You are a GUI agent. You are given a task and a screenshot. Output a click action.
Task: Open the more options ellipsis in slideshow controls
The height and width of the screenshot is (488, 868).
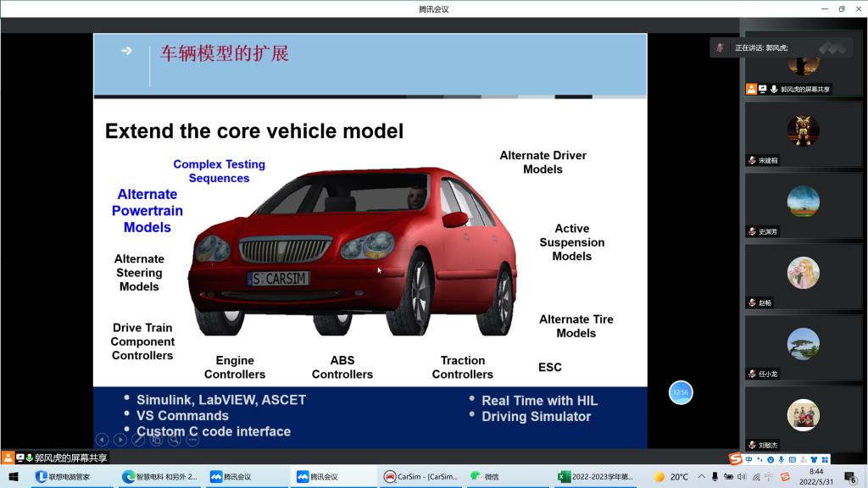(192, 440)
